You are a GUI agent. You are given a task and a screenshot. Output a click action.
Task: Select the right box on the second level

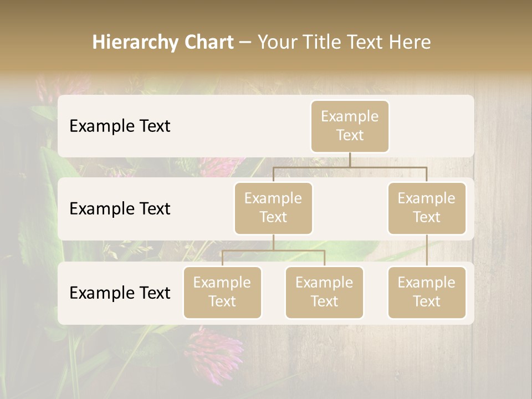(x=427, y=208)
